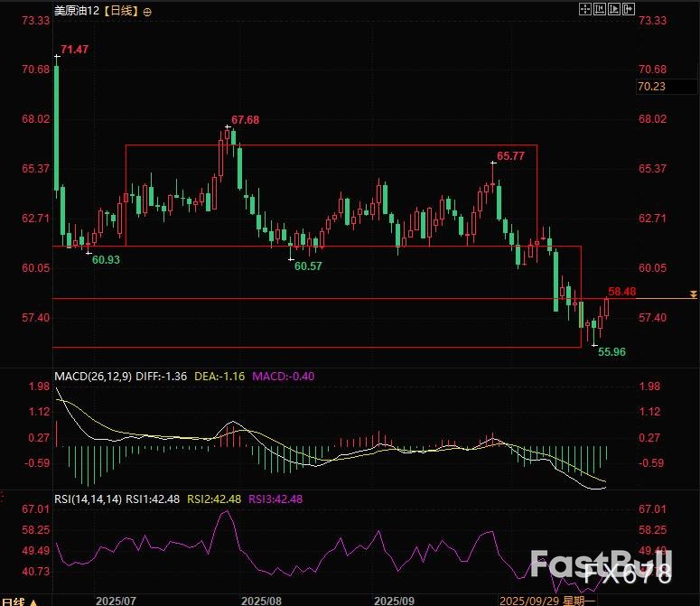Click the 55.96 low price label
The image size is (700, 606).
coord(611,351)
